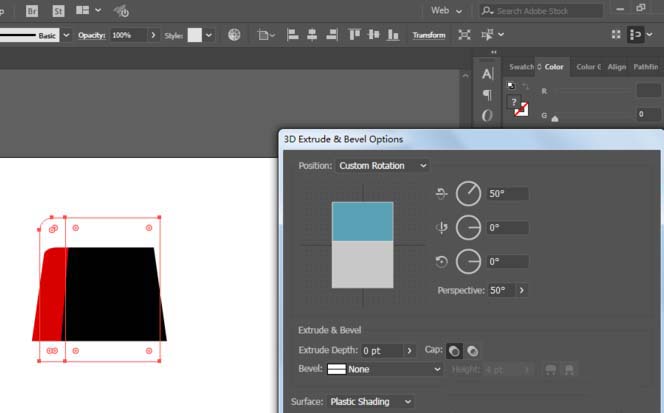664x413 pixels.
Task: Click horizontal align left icon
Action: pyautogui.click(x=293, y=35)
